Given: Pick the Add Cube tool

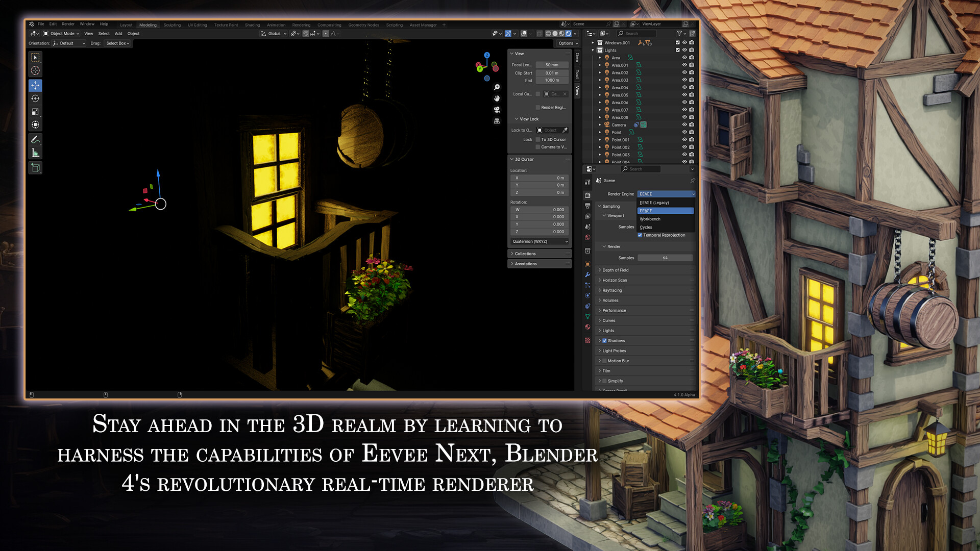Looking at the screenshot, I should (35, 166).
